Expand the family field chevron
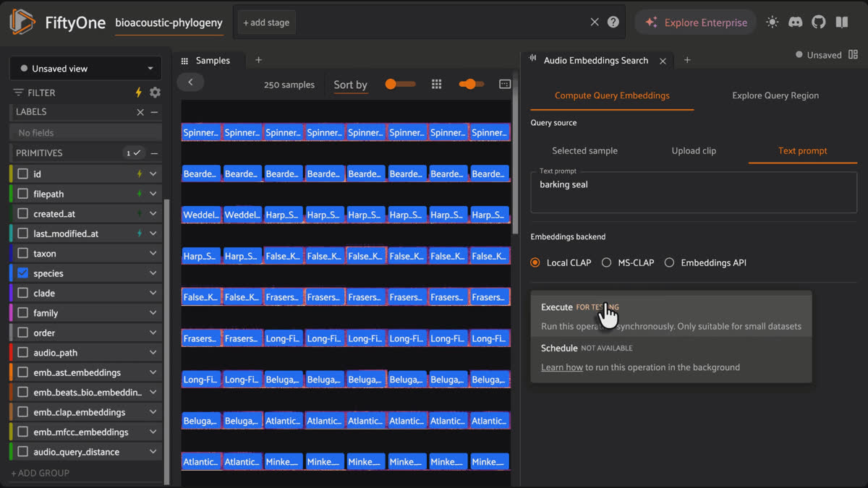This screenshot has height=488, width=868. [153, 313]
